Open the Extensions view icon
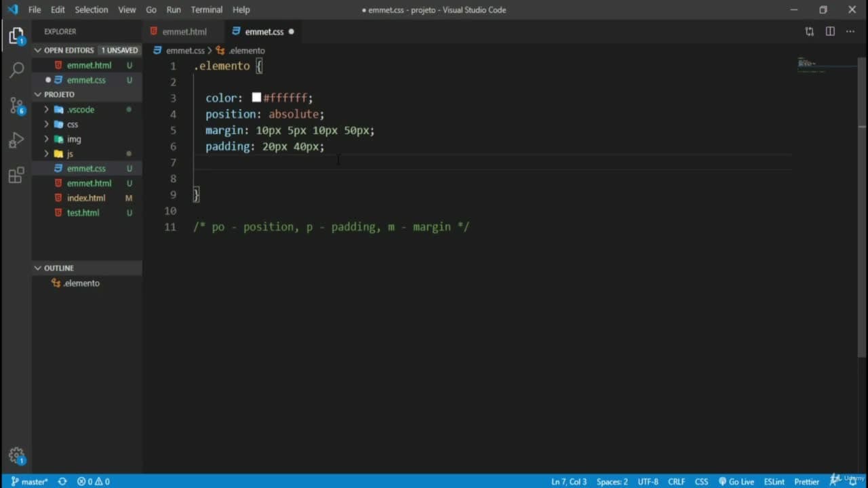 16,176
